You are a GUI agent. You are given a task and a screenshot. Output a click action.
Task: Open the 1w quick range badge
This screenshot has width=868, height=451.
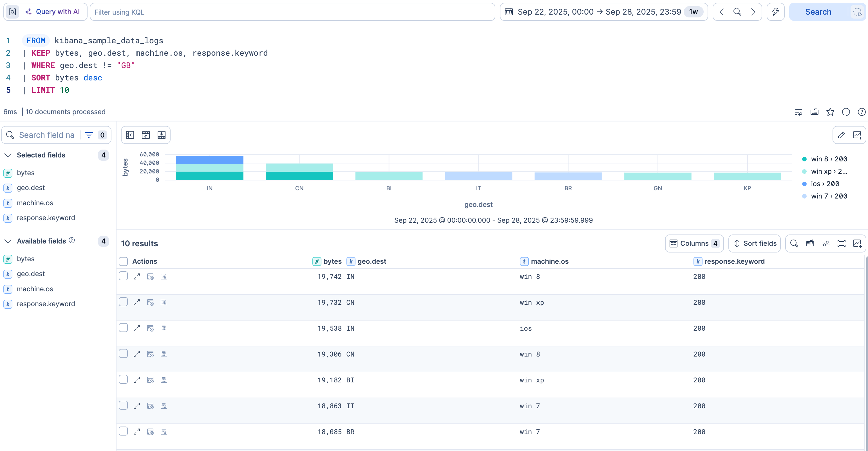point(693,12)
